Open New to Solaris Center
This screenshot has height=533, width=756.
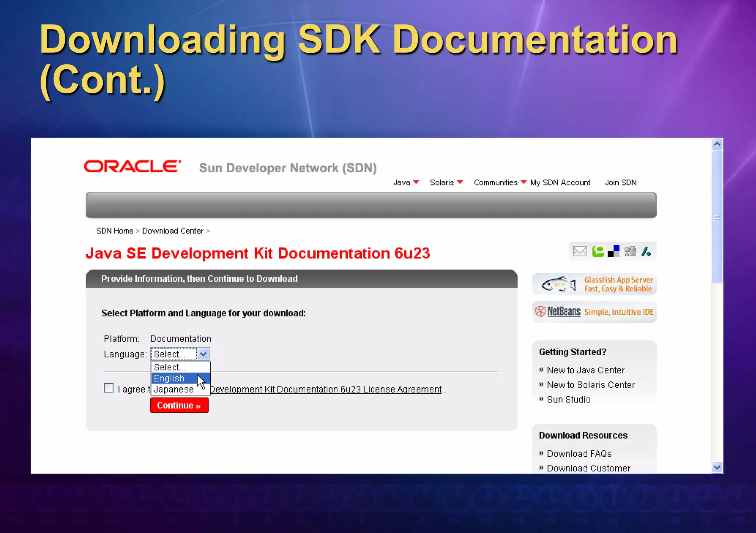coord(591,385)
